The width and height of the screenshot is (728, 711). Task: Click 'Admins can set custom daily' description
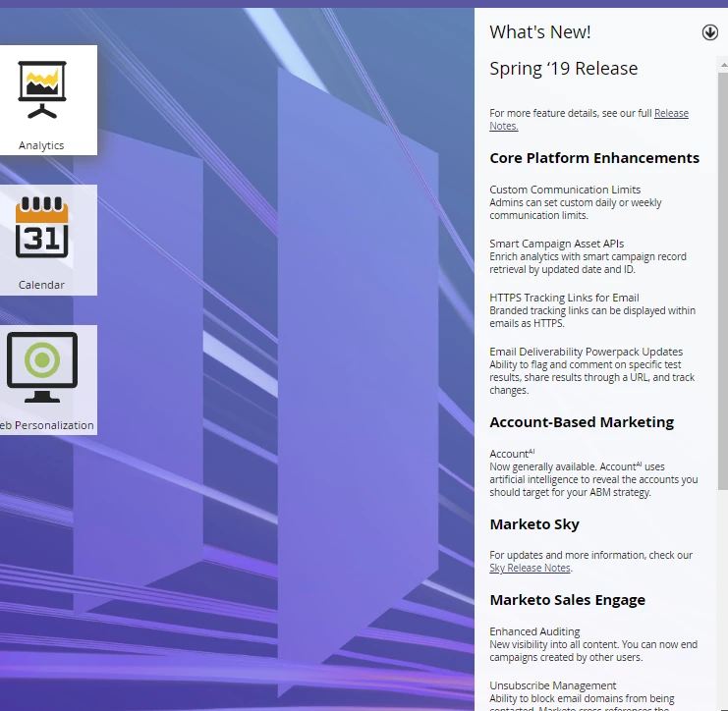point(576,209)
